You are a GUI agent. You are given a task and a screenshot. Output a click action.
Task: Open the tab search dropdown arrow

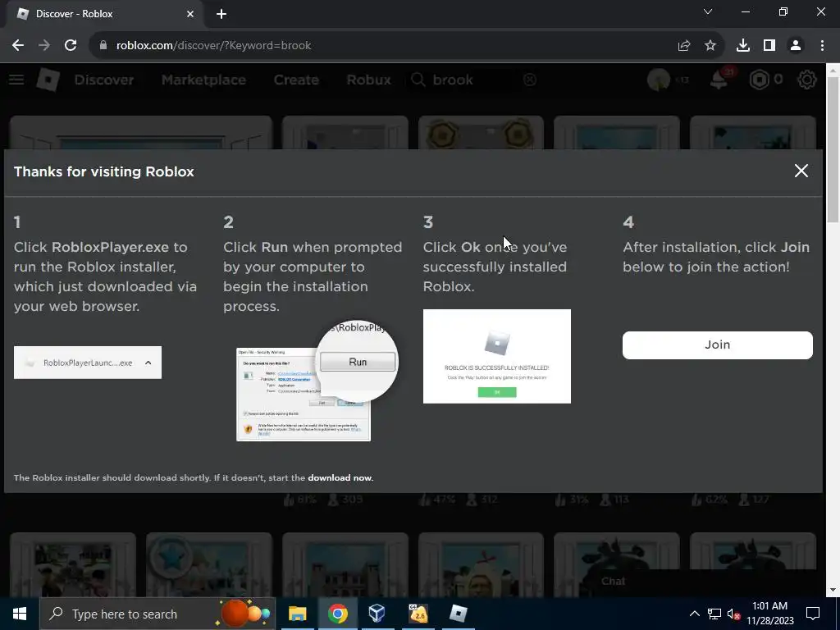[x=708, y=11]
